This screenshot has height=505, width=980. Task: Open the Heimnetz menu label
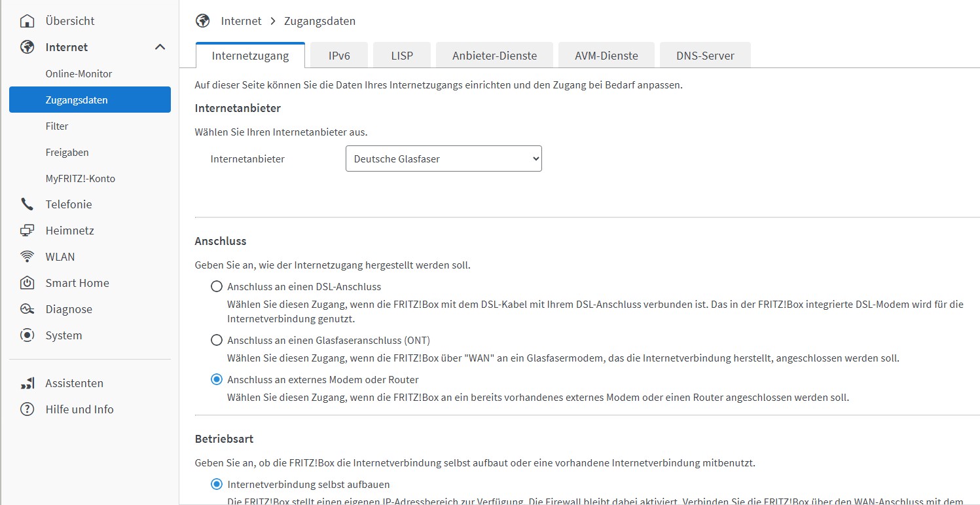point(69,231)
